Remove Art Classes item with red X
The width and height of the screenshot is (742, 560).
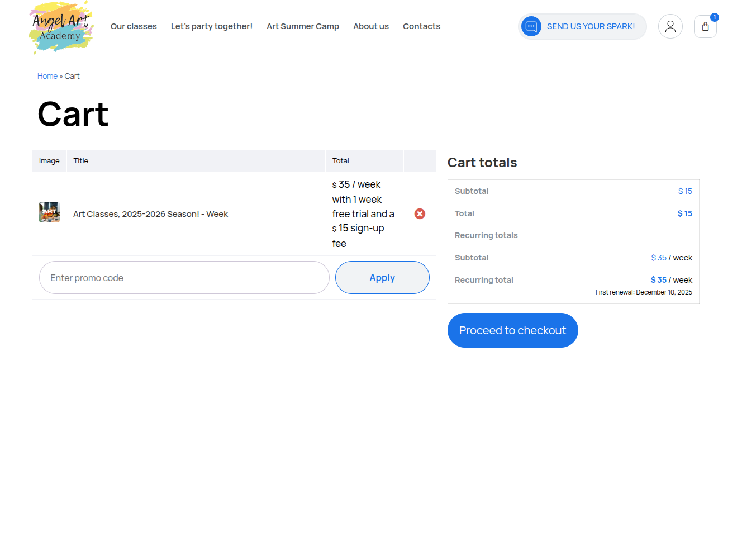420,214
